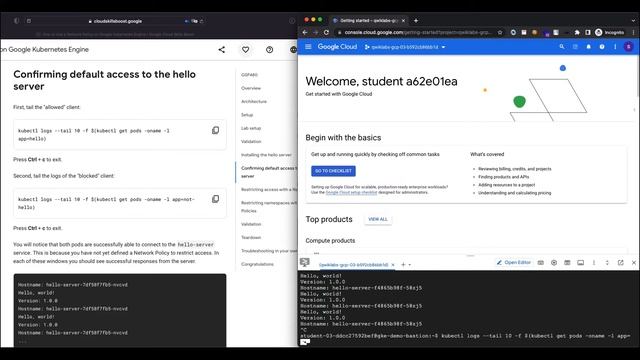Click the 'Understanding and calculating pricing' bullet
This screenshot has height=360, width=640.
[514, 193]
